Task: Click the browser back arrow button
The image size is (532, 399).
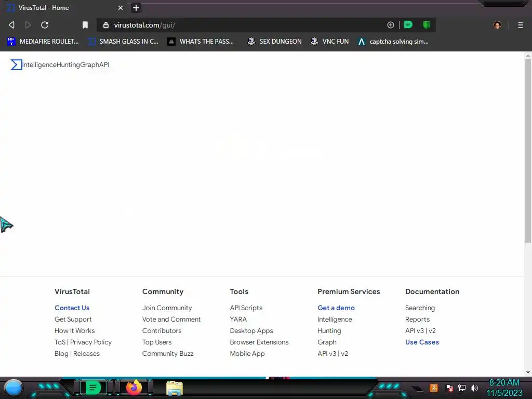Action: click(x=11, y=25)
